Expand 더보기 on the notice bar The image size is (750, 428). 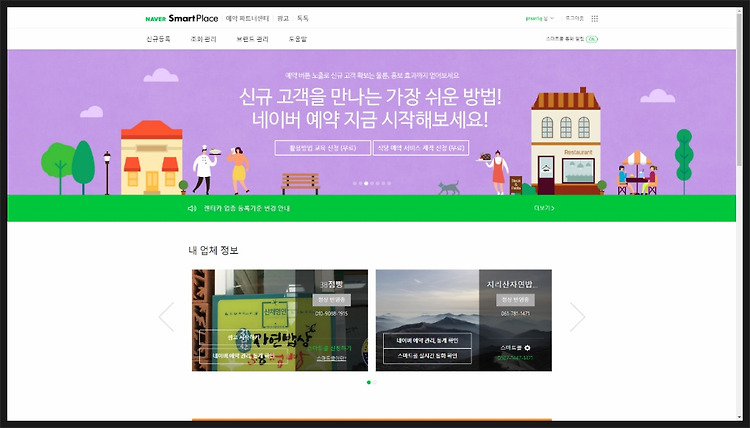[x=544, y=209]
